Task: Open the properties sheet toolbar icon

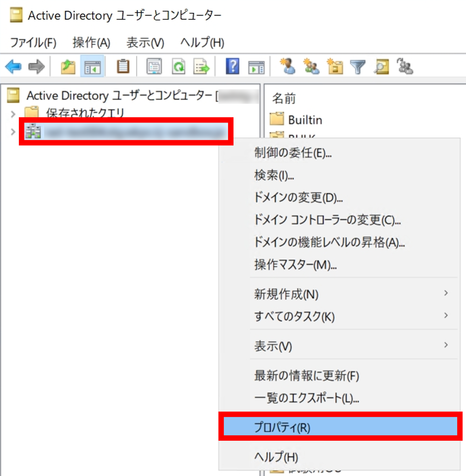Action: coord(154,66)
